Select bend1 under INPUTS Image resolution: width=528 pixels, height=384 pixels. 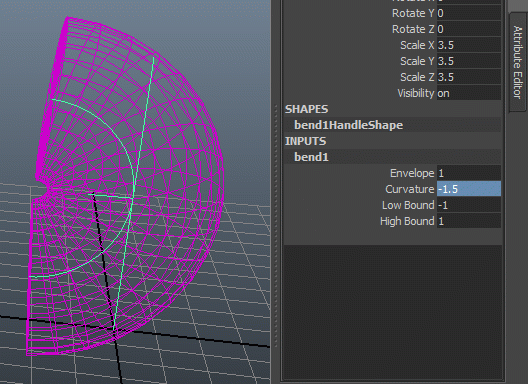[311, 157]
